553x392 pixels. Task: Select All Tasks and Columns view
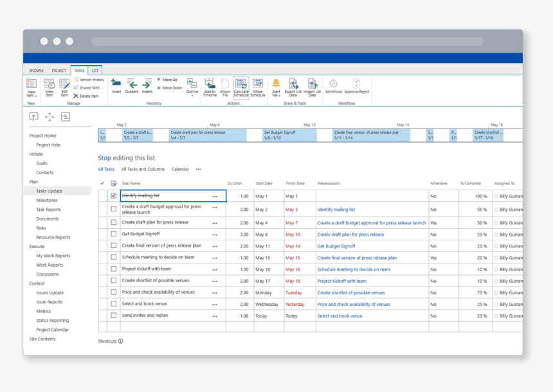click(x=143, y=169)
